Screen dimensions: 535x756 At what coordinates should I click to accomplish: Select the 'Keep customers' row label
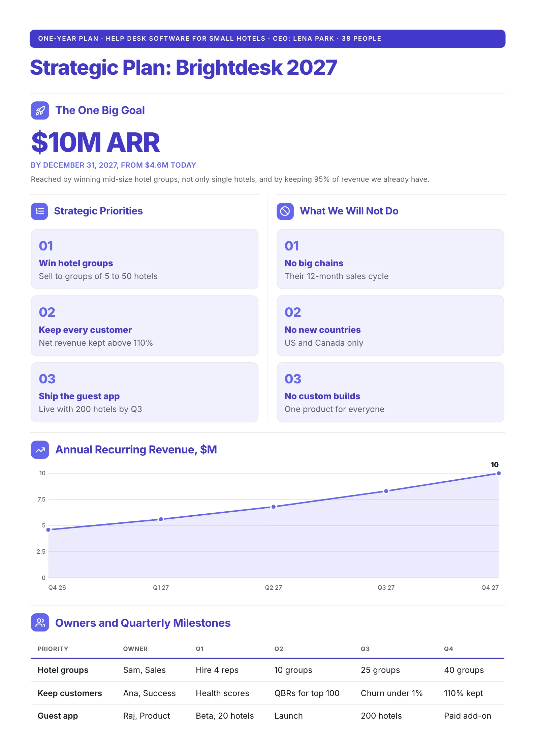[x=70, y=693]
